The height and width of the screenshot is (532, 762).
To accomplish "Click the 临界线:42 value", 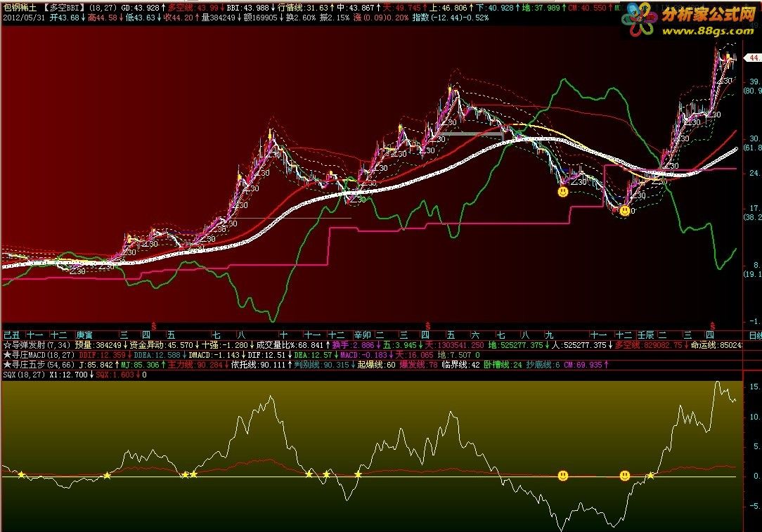I will [461, 365].
